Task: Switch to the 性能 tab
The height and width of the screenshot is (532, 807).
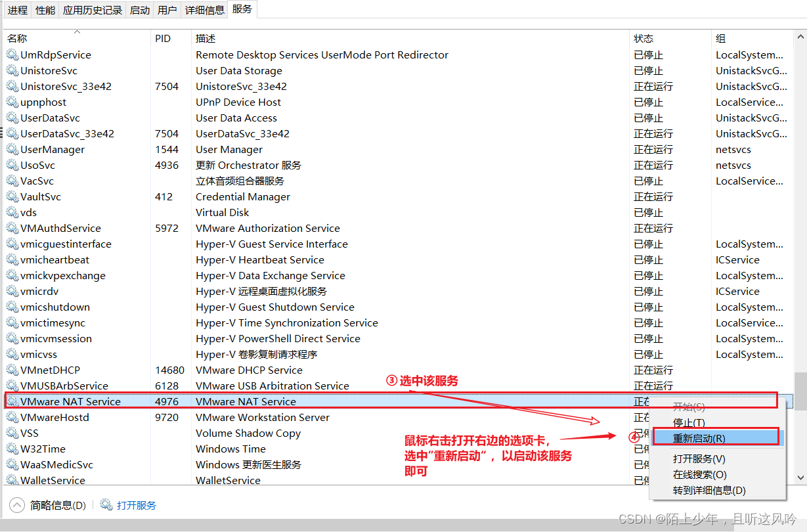Action: (x=45, y=10)
